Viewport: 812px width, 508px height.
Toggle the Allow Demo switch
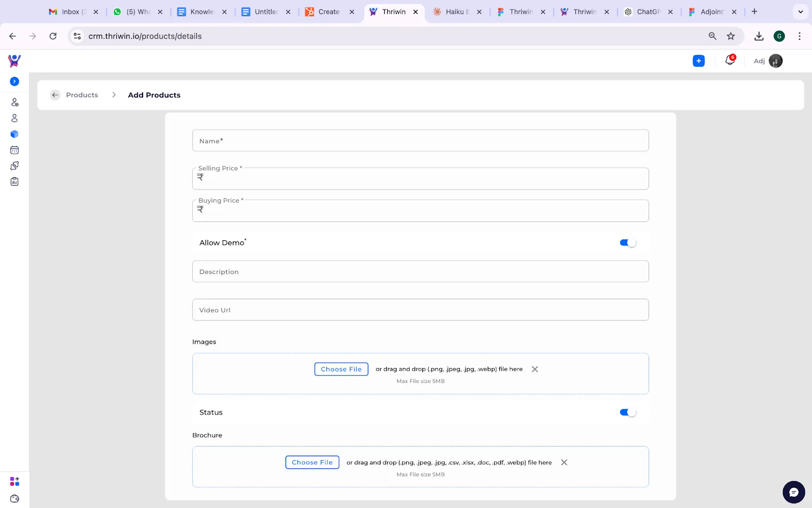click(x=628, y=243)
